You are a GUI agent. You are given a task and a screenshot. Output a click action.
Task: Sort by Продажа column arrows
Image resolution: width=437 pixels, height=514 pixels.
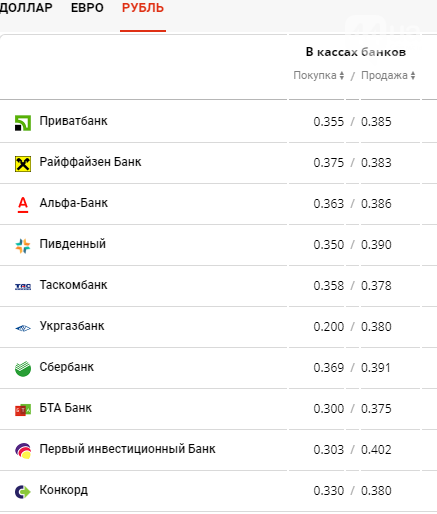point(413,75)
